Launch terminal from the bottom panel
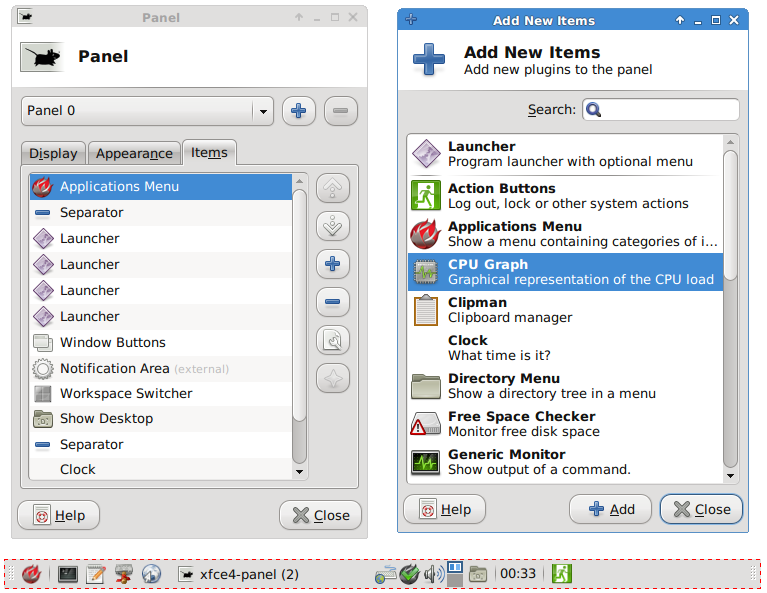The height and width of the screenshot is (593, 767). pos(68,573)
